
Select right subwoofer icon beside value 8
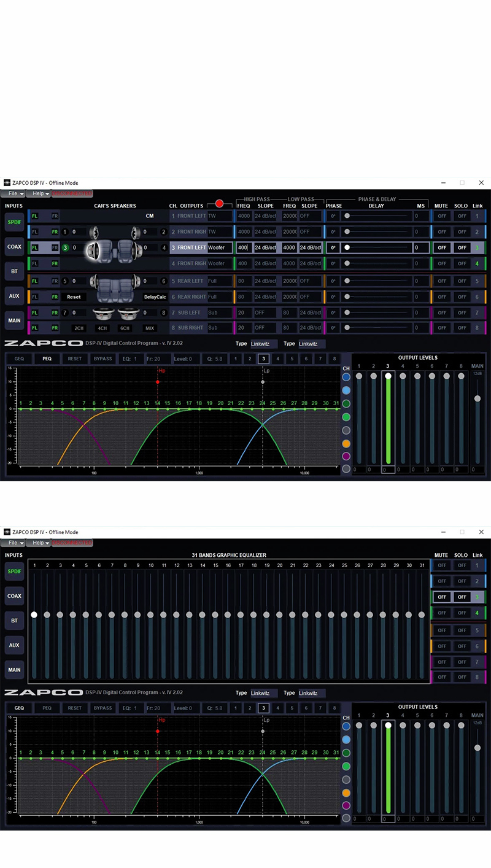(128, 313)
